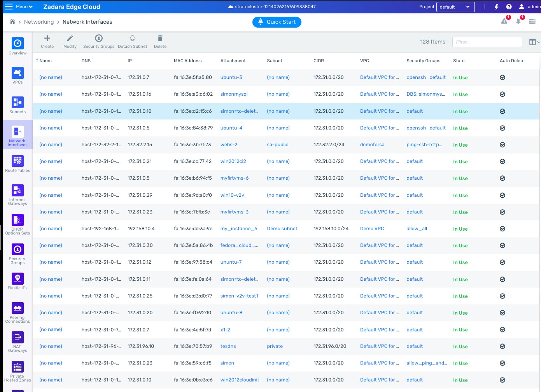Toggle Auto Delete for win2012cloudinit row
Viewport: 541px width, 392px height.
tap(502, 380)
